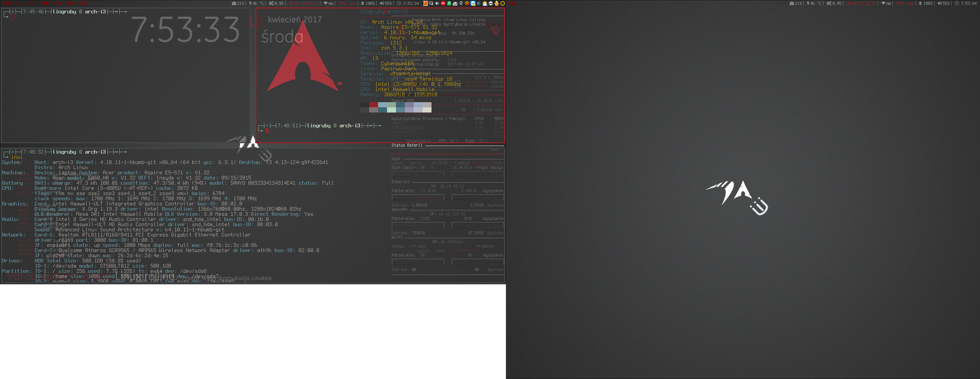Click the mail tray icon
Image resolution: width=980 pixels, height=379 pixels.
tap(455, 3)
